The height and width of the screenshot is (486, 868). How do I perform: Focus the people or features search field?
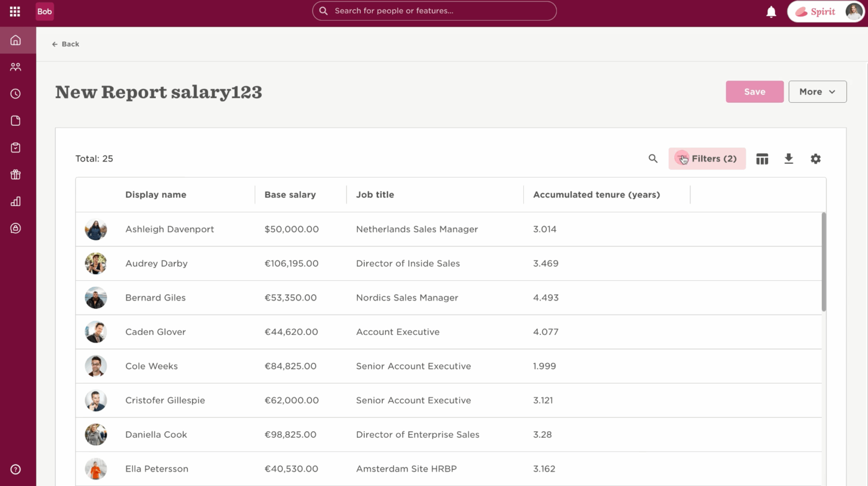click(434, 11)
